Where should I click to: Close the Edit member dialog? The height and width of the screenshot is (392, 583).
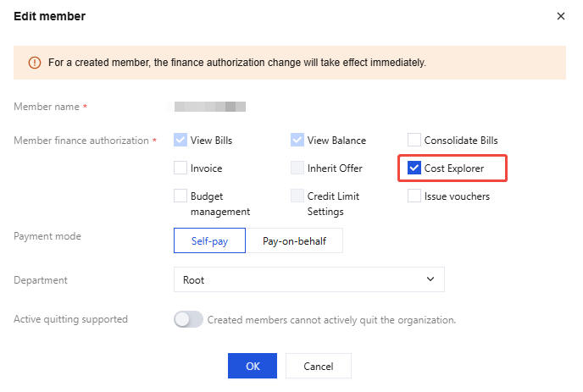coord(560,16)
